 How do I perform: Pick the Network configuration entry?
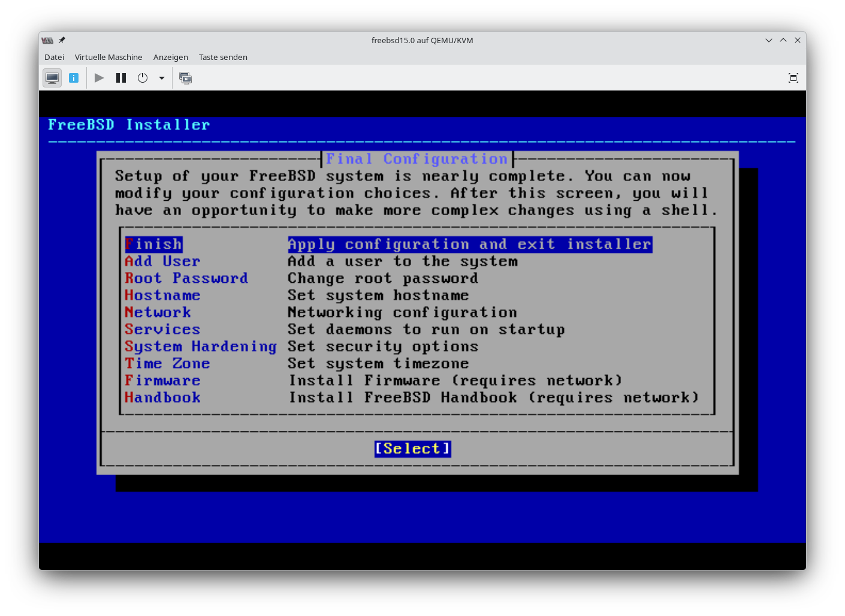(x=158, y=312)
